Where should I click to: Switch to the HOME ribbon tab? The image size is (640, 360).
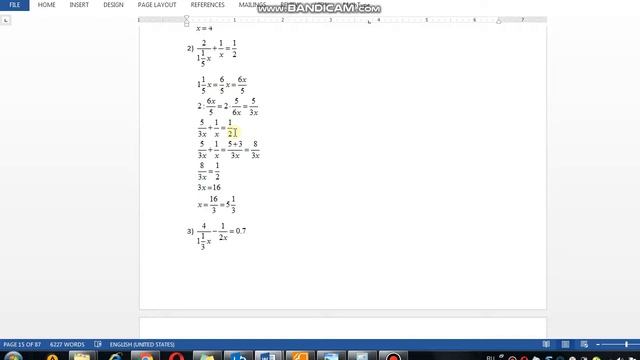47,5
